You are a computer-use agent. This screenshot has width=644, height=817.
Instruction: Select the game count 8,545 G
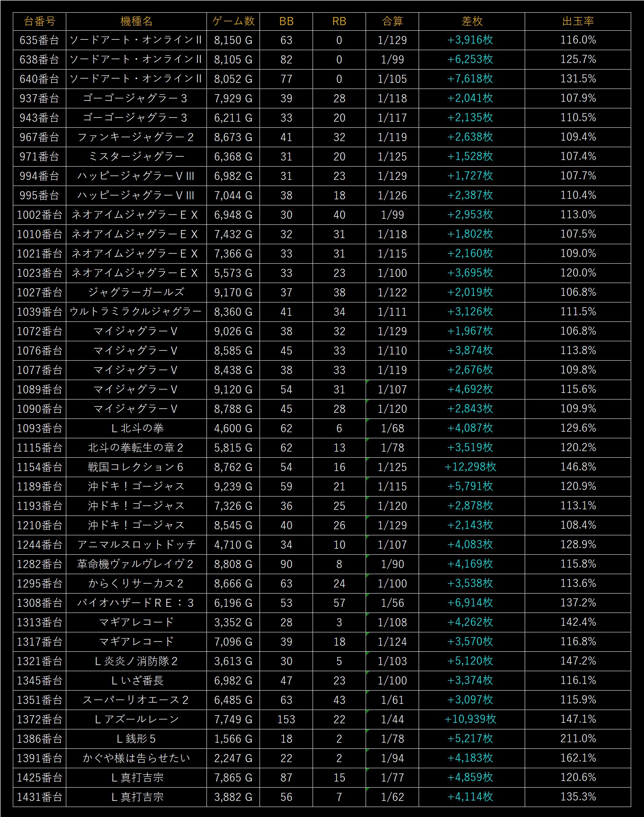(233, 525)
